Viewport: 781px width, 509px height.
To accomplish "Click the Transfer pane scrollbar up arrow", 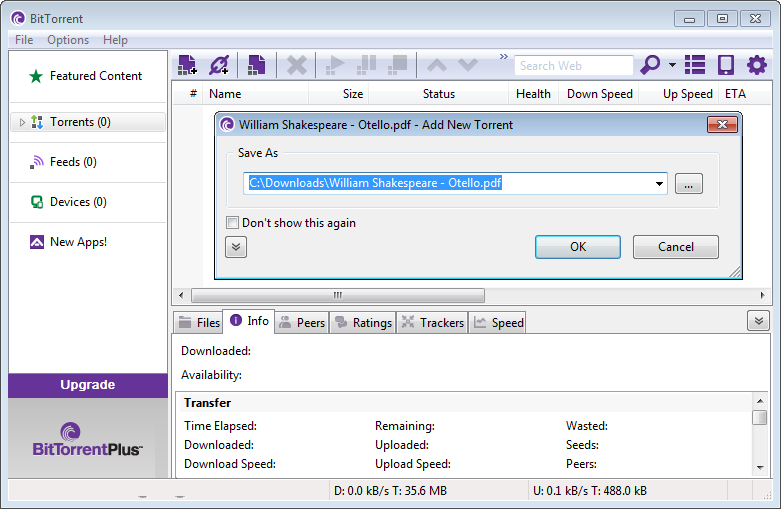I will click(760, 400).
